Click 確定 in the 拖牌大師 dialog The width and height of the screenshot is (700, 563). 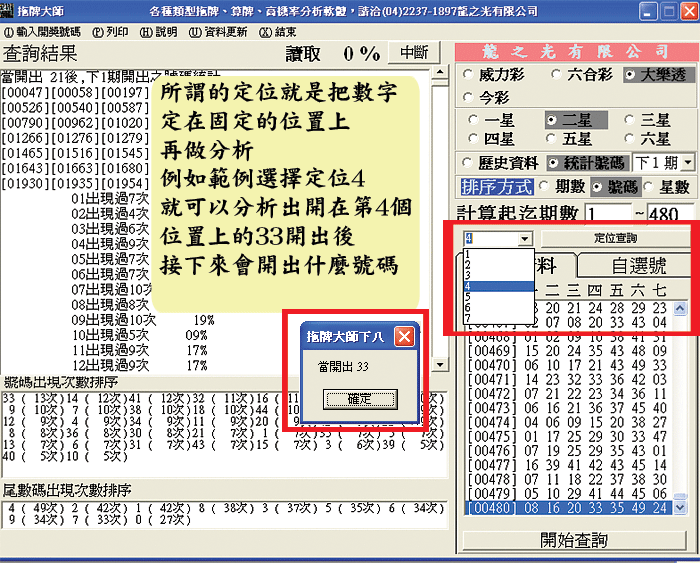[x=360, y=399]
